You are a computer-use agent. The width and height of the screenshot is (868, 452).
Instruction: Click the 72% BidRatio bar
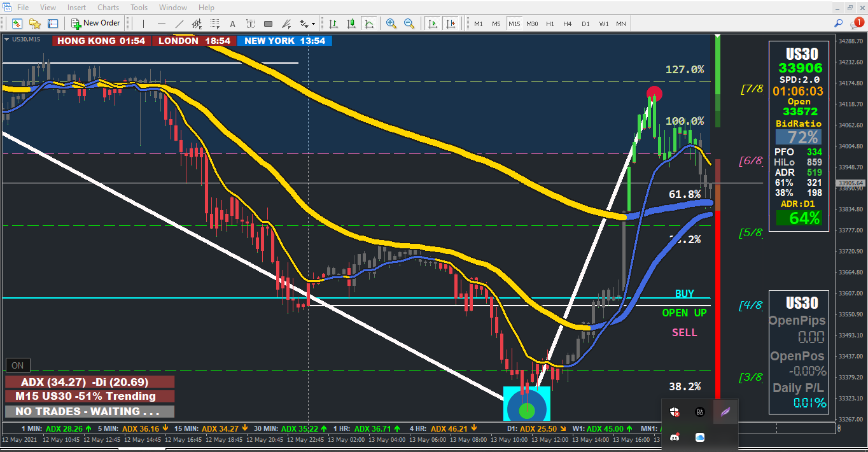click(x=799, y=137)
